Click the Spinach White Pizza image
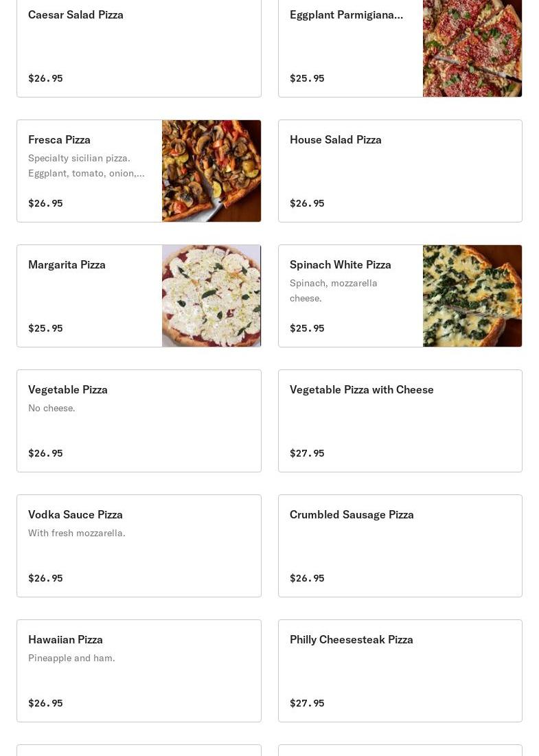 click(472, 296)
